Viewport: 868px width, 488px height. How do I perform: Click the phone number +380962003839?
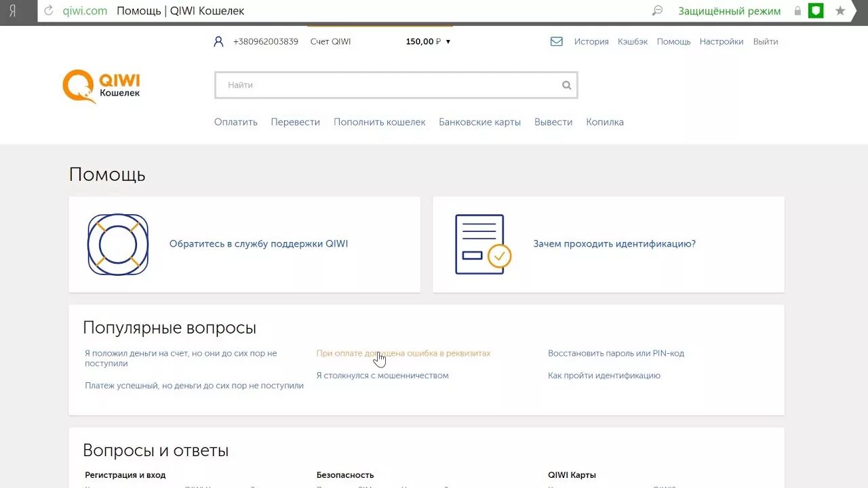pos(266,41)
